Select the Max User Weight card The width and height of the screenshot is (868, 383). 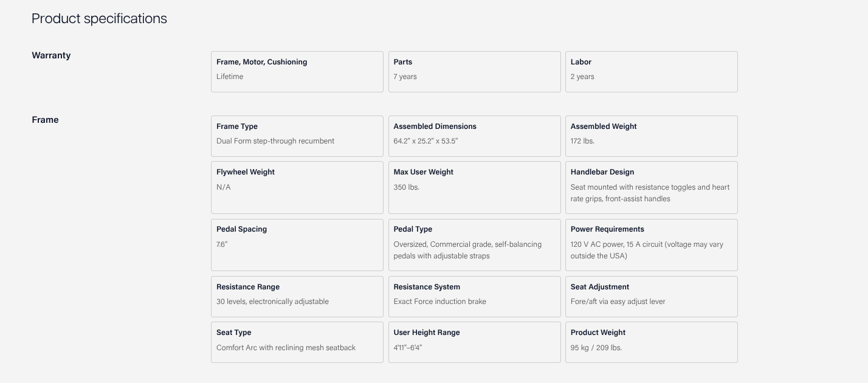(474, 187)
